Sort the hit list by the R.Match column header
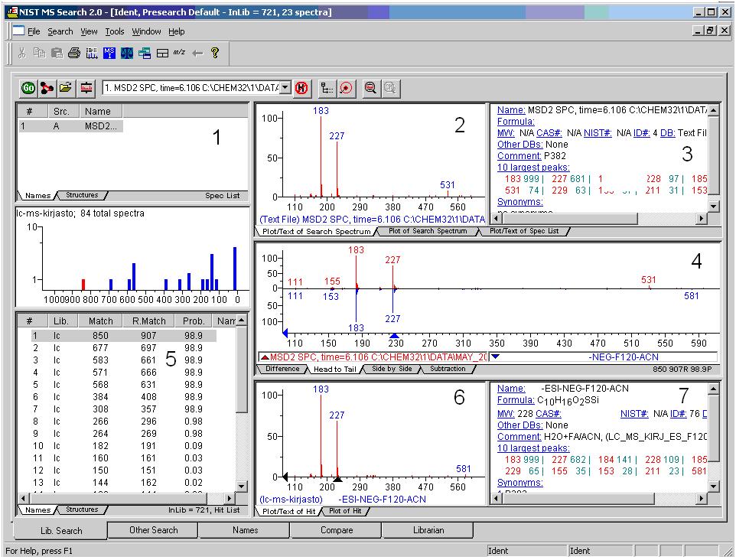This screenshot has width=736, height=560. point(148,321)
